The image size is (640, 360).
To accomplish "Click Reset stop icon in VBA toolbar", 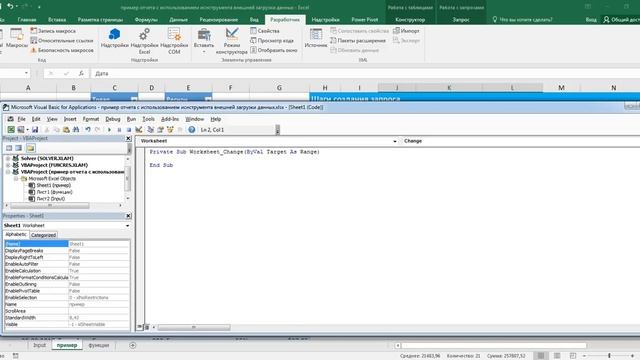I will click(129, 130).
